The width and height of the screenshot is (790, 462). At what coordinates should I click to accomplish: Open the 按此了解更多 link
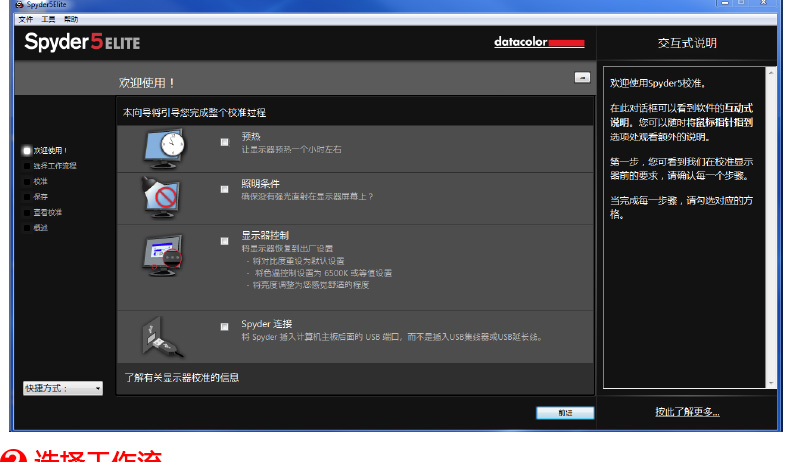point(687,412)
